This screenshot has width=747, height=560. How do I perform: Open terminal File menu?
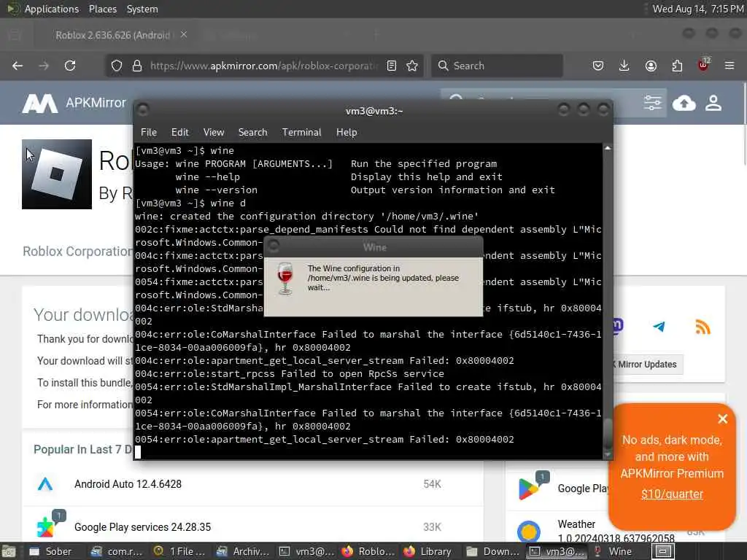(x=149, y=133)
